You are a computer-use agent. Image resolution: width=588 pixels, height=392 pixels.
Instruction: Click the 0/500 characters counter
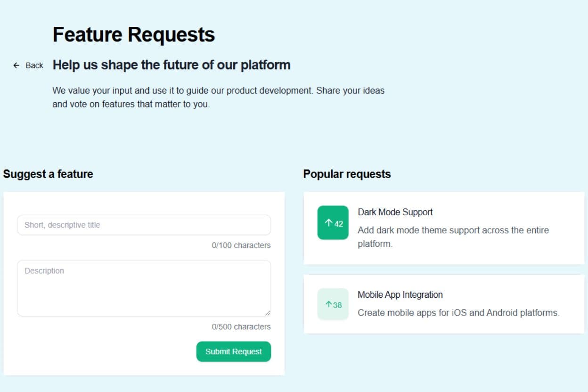(242, 327)
